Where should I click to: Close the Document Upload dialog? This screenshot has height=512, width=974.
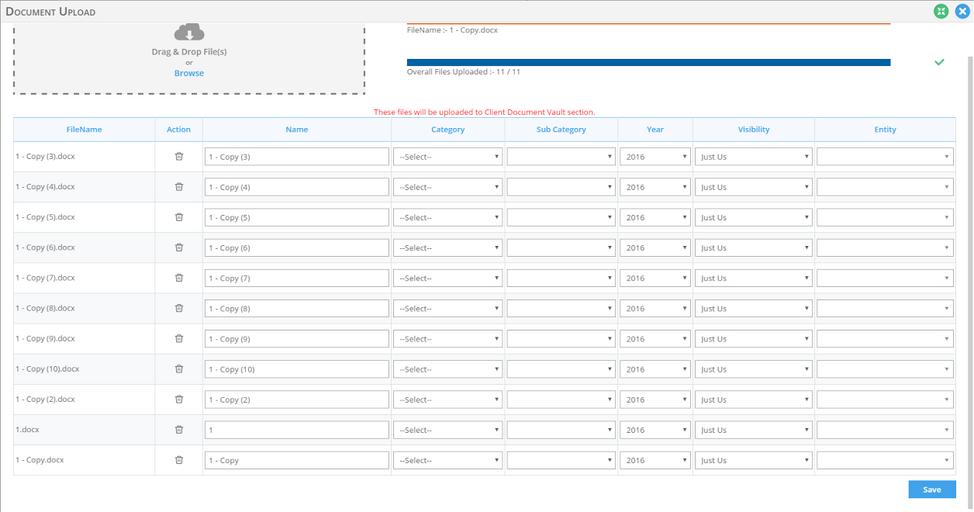(x=962, y=11)
